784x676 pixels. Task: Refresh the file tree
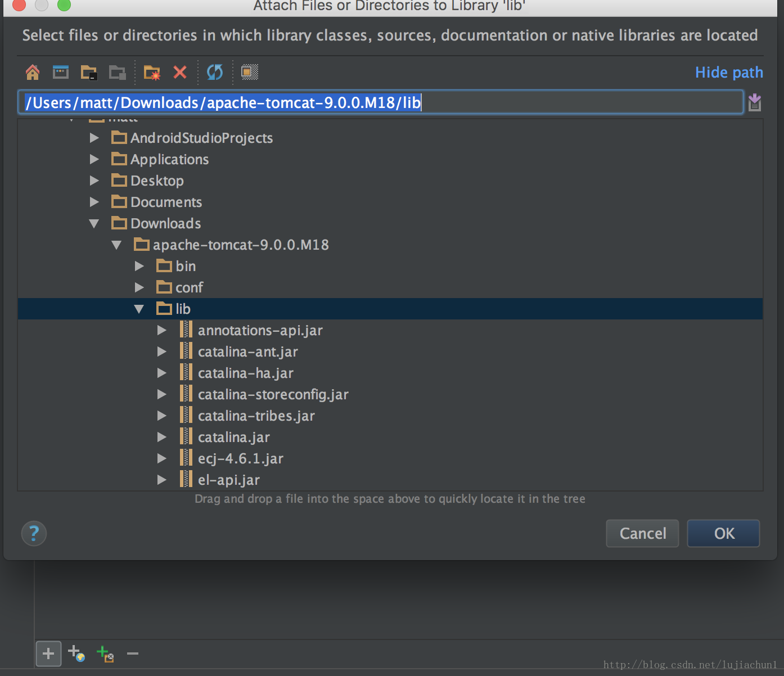[215, 72]
